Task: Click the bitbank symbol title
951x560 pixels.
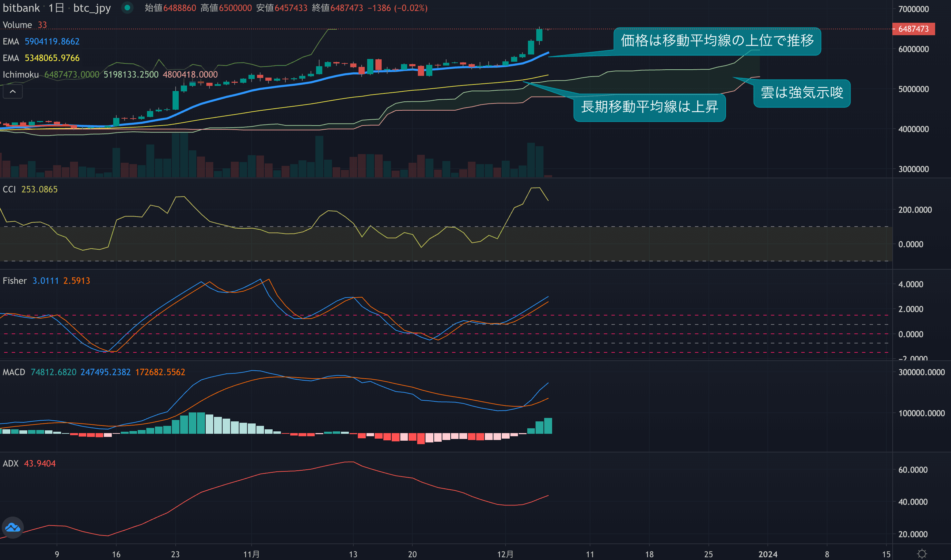Action: click(21, 8)
